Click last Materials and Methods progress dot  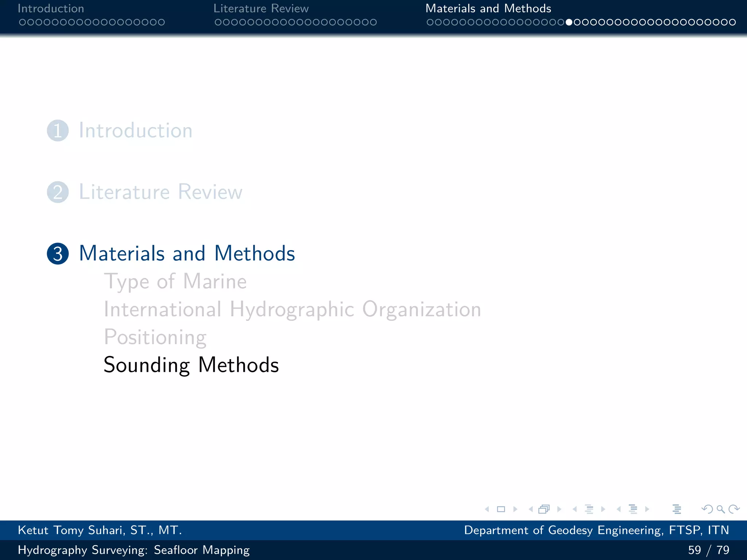pos(732,22)
